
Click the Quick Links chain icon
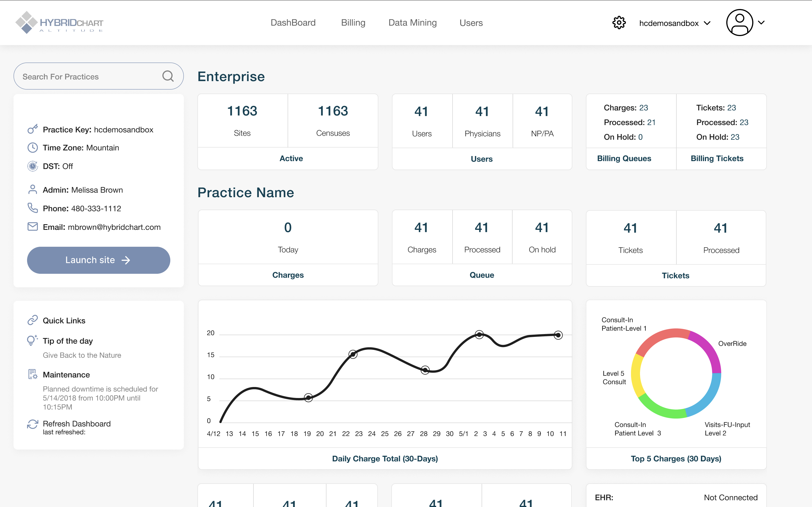(x=32, y=320)
